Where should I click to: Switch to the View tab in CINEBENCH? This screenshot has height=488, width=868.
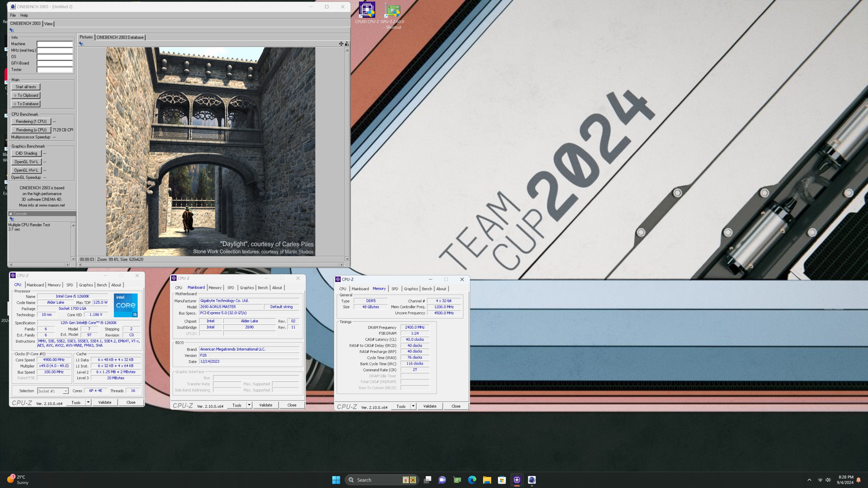48,23
